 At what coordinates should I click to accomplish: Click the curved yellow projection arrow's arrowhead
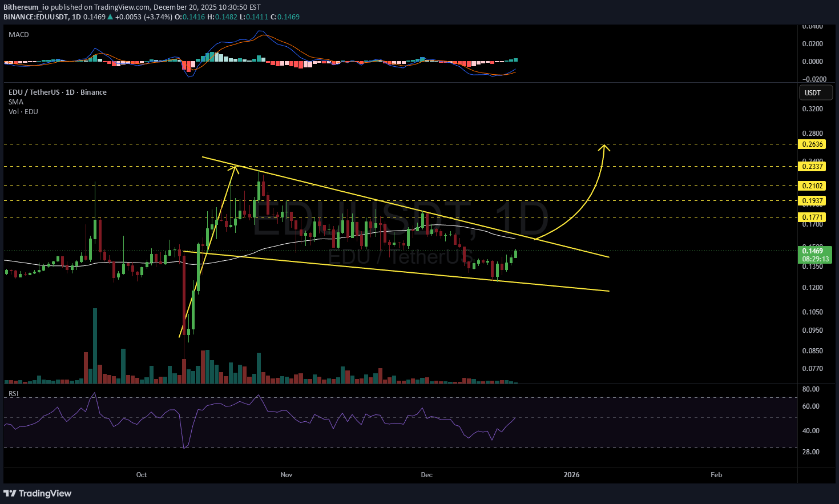[604, 147]
